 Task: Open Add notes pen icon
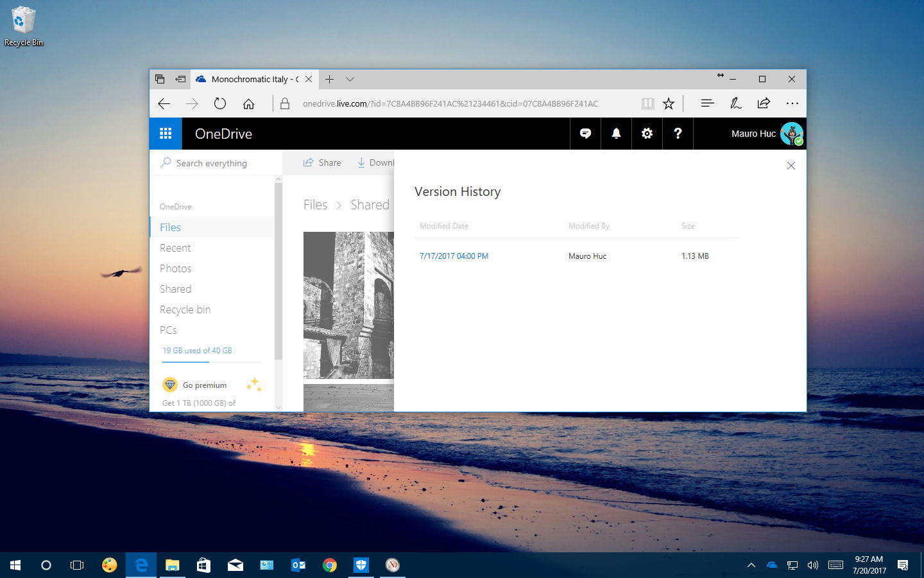pyautogui.click(x=736, y=103)
